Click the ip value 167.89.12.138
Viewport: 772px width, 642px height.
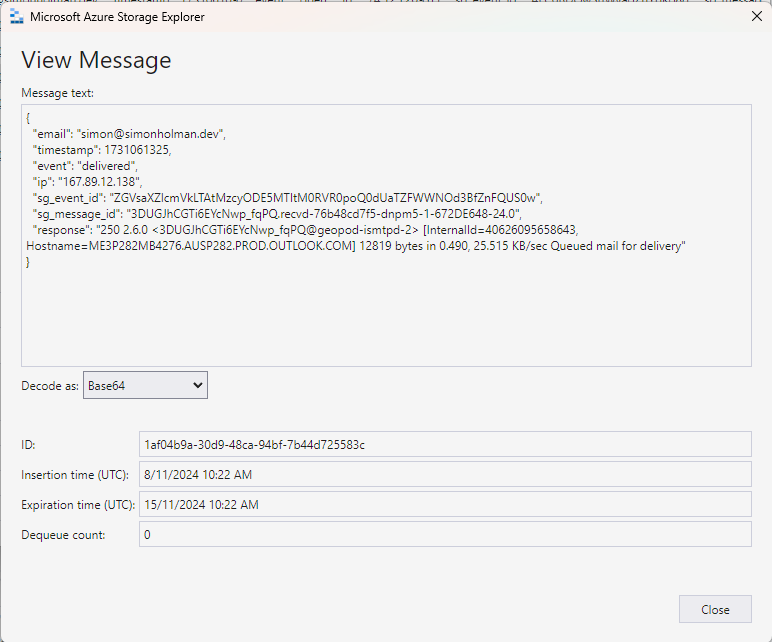[x=99, y=182]
